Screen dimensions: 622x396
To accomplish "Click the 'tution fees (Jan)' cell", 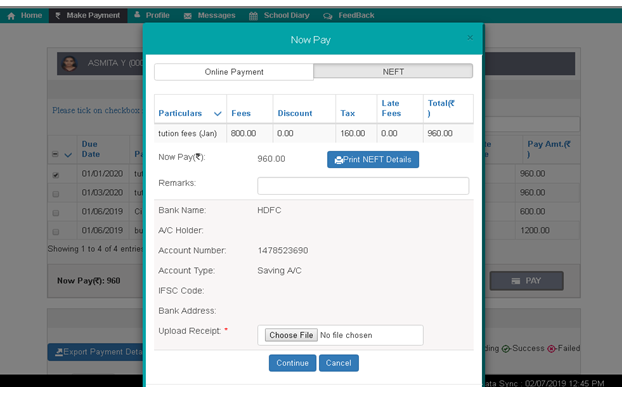I will click(188, 134).
